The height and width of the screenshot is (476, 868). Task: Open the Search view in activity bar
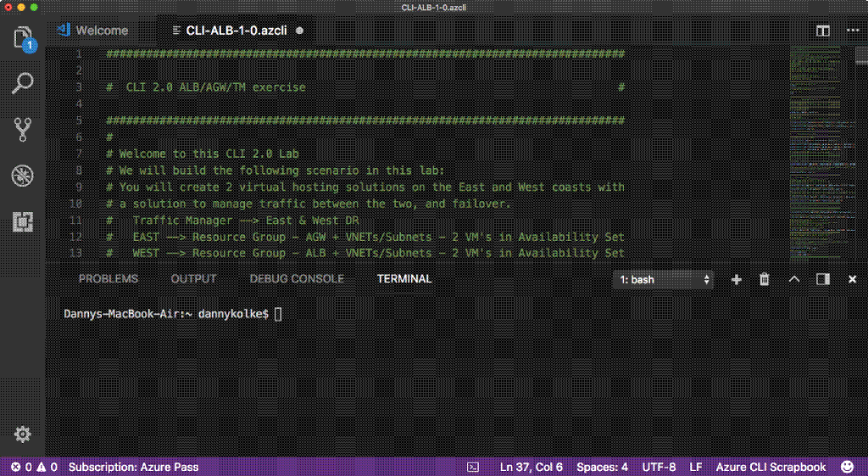click(23, 83)
